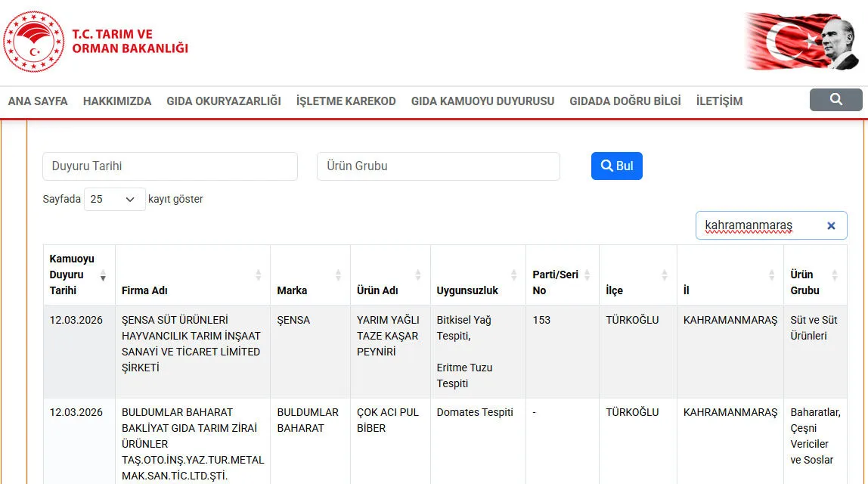Viewport: 868px width, 484px height.
Task: Navigate home via the ANA SAYFA link
Action: point(37,100)
